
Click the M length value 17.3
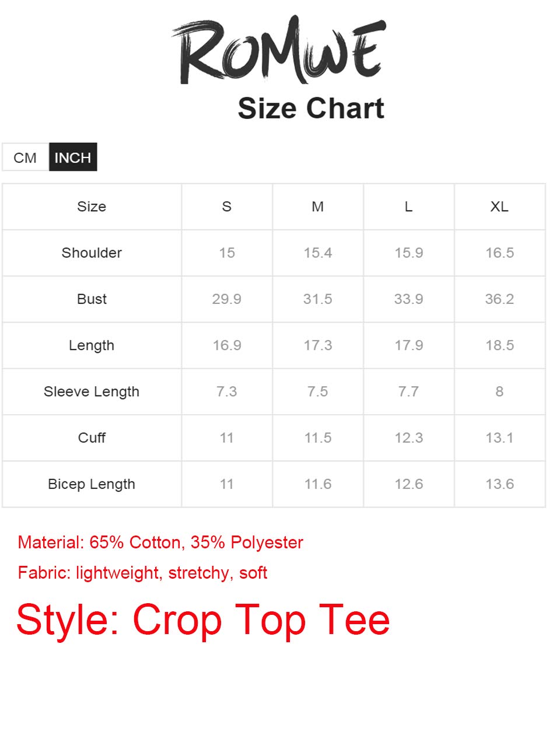click(318, 345)
